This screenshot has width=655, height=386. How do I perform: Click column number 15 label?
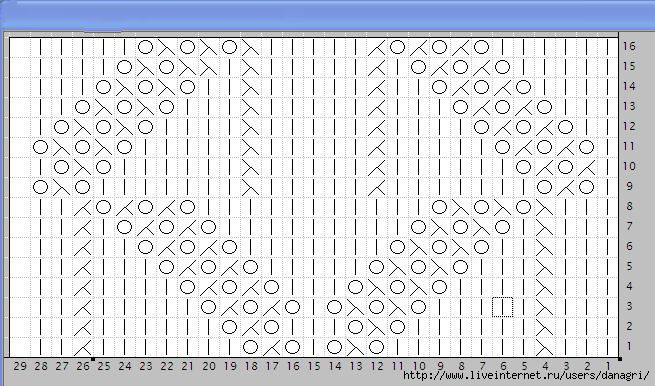click(x=314, y=366)
